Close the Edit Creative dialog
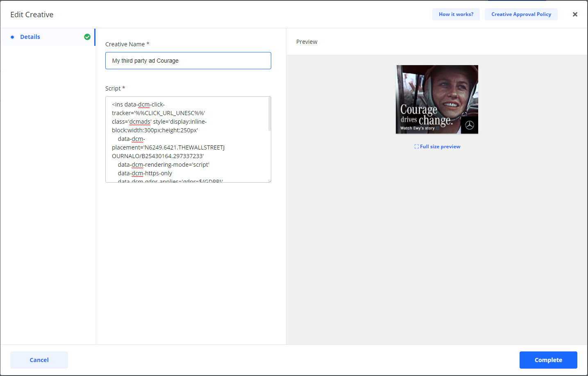Viewport: 588px width, 376px height. (x=575, y=14)
